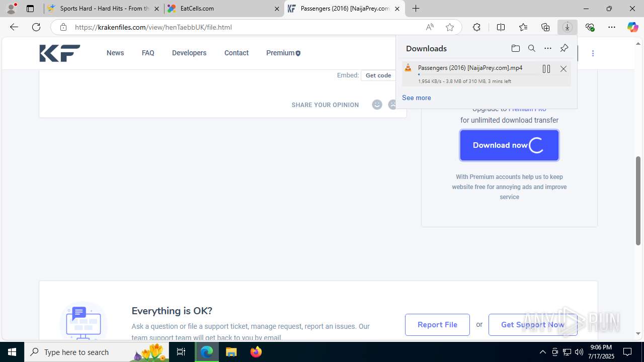Open the Extensions puzzle icon
644x362 pixels.
(476, 27)
